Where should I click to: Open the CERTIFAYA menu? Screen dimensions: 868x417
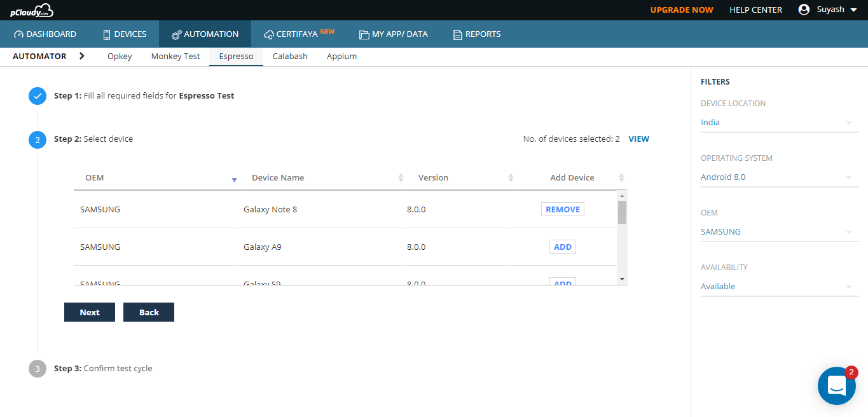click(x=299, y=34)
